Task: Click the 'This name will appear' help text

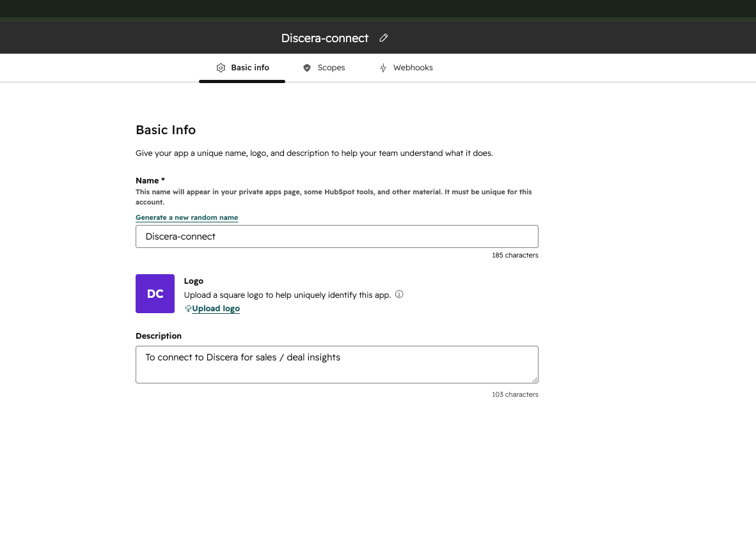Action: point(334,197)
